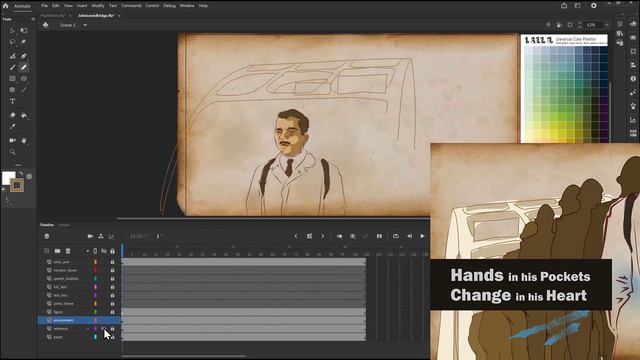Select the Eyedropper tool
The height and width of the screenshot is (360, 640).
pos(12,127)
